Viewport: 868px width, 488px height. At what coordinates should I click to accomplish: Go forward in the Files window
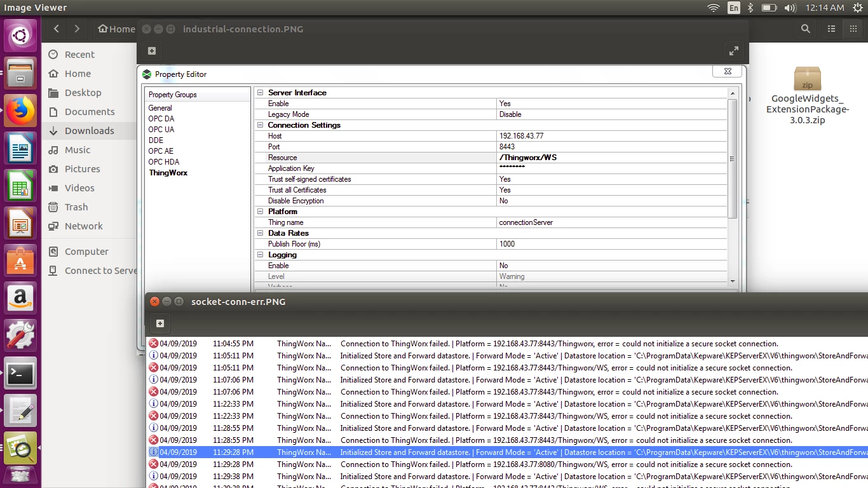click(x=77, y=29)
